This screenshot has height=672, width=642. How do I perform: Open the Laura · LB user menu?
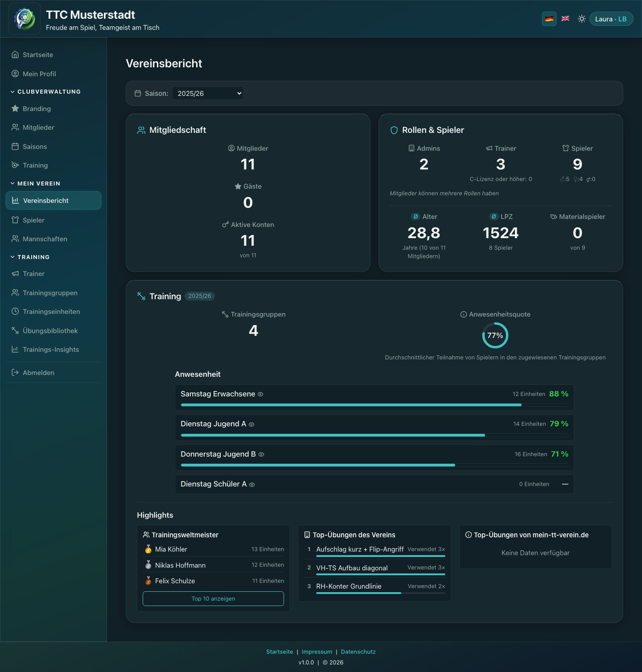pyautogui.click(x=611, y=19)
